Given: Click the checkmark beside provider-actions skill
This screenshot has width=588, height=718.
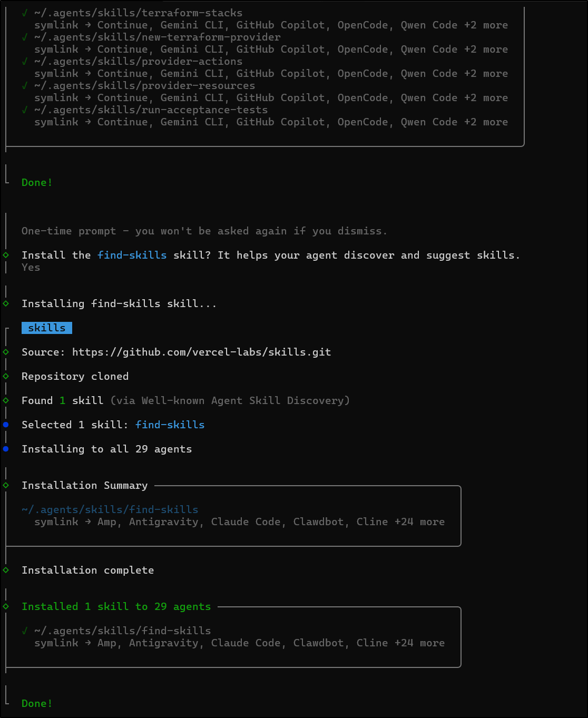Looking at the screenshot, I should [x=23, y=61].
